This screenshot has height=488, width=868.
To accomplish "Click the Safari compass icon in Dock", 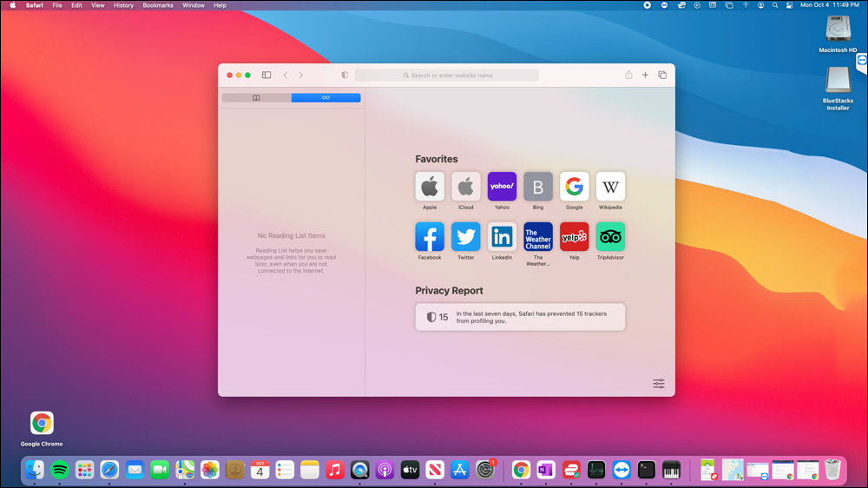I will pyautogui.click(x=109, y=470).
